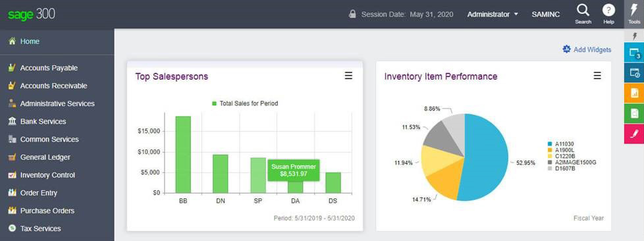Open Accounts Payable menu item
The height and width of the screenshot is (241, 644).
click(49, 68)
